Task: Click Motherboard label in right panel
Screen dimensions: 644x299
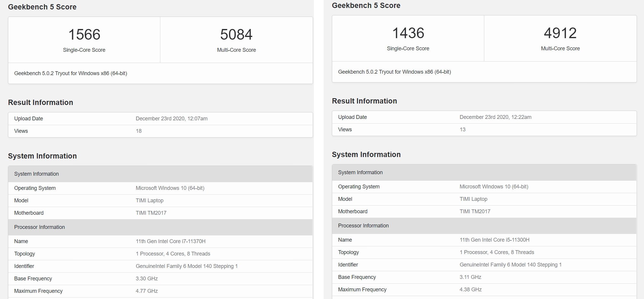Action: (353, 211)
